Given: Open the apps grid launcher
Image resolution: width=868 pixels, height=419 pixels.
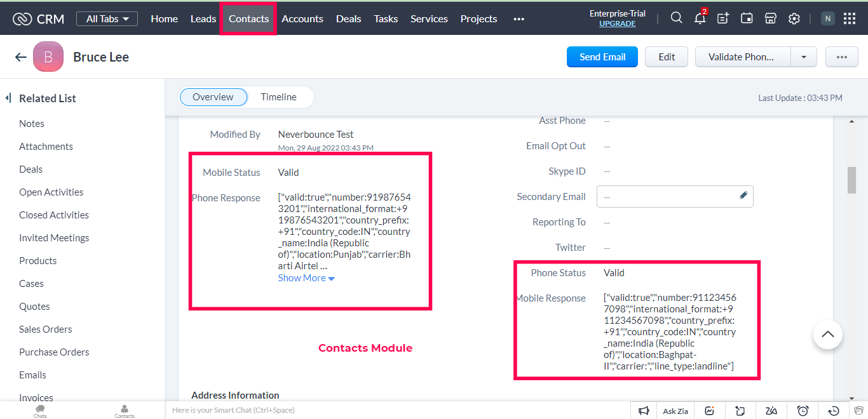Looking at the screenshot, I should [850, 18].
